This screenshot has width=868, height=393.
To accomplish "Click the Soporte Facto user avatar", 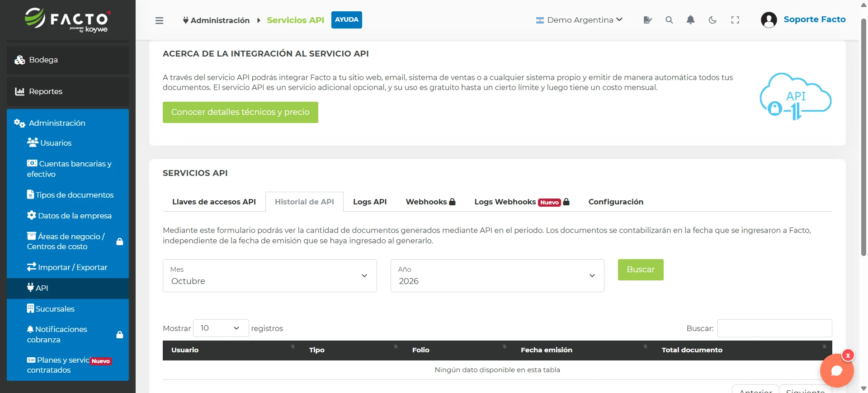I will tap(769, 20).
